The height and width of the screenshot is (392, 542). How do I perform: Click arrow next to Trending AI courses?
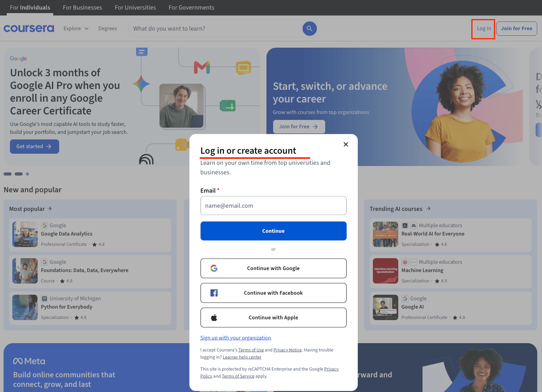click(x=428, y=209)
